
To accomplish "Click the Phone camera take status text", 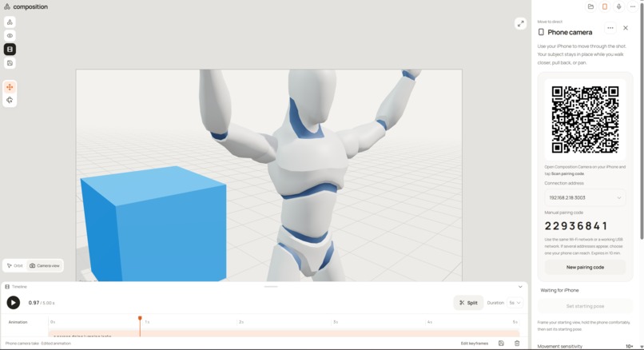I will (38, 344).
